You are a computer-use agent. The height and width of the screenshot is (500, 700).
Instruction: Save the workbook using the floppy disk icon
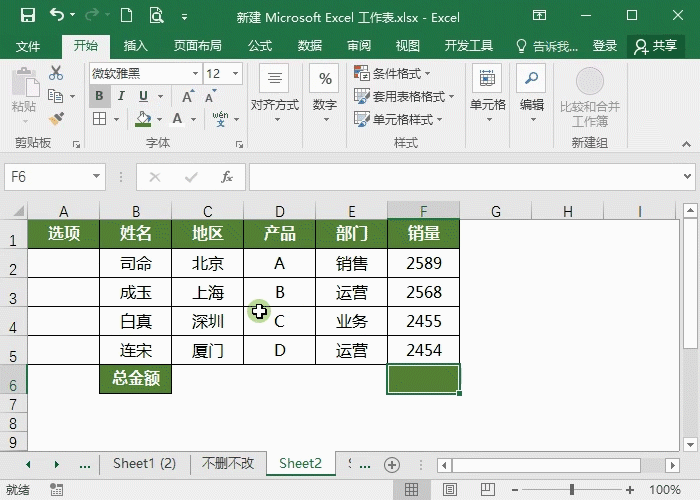coord(28,16)
